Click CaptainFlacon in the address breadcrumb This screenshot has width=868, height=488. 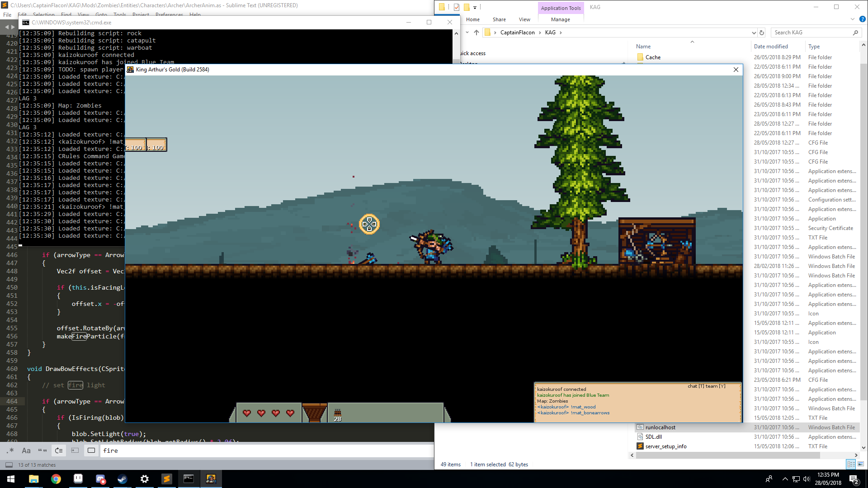coord(517,33)
